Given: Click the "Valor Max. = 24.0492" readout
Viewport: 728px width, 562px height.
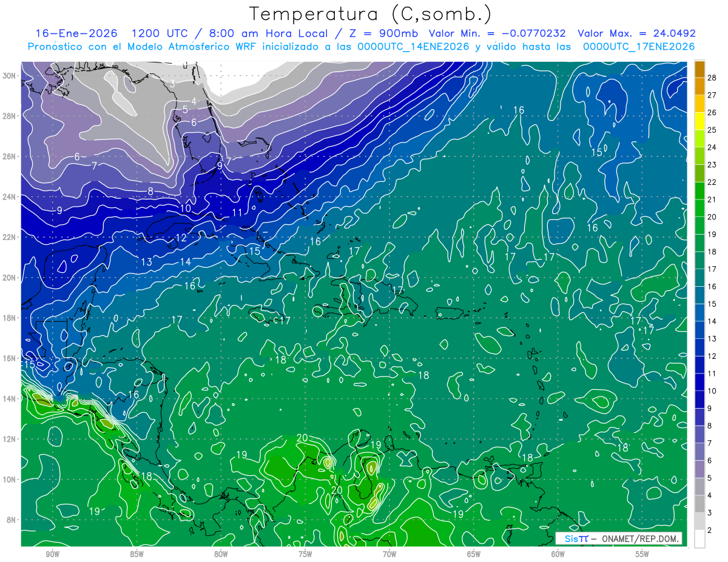Looking at the screenshot, I should tap(636, 33).
